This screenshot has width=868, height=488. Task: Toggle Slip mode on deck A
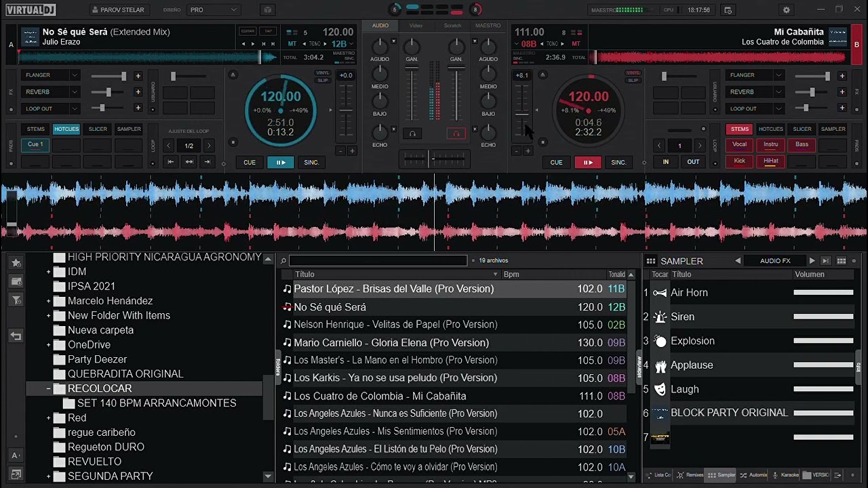[322, 80]
